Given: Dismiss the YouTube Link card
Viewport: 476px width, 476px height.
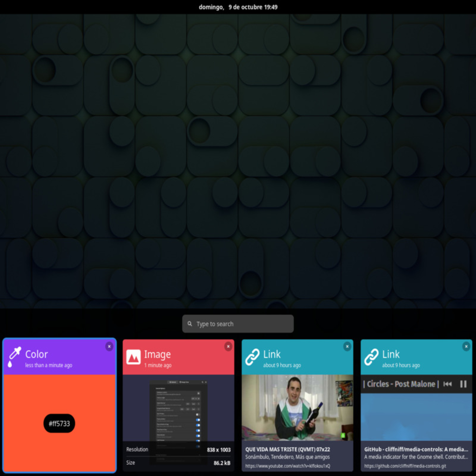Looking at the screenshot, I should 347,346.
